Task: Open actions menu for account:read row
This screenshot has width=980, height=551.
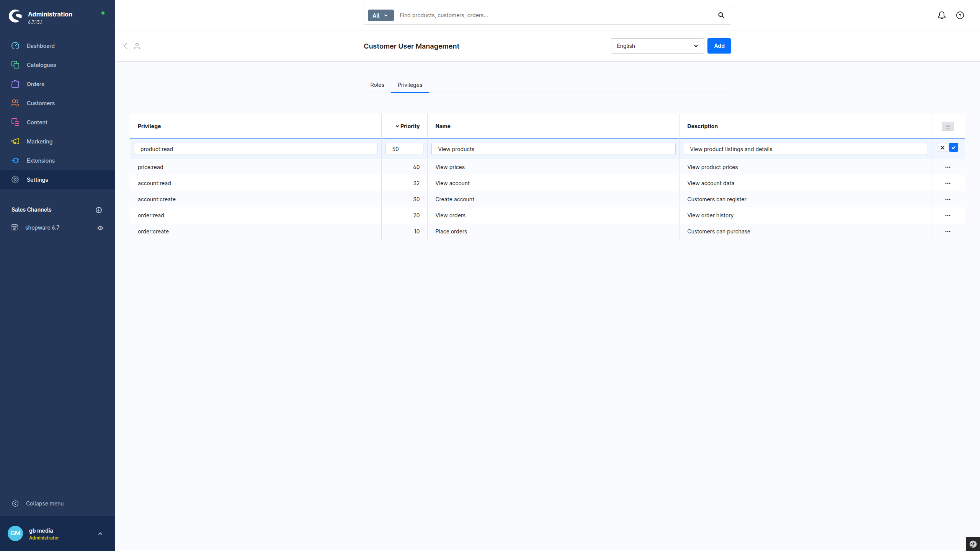Action: [x=948, y=183]
